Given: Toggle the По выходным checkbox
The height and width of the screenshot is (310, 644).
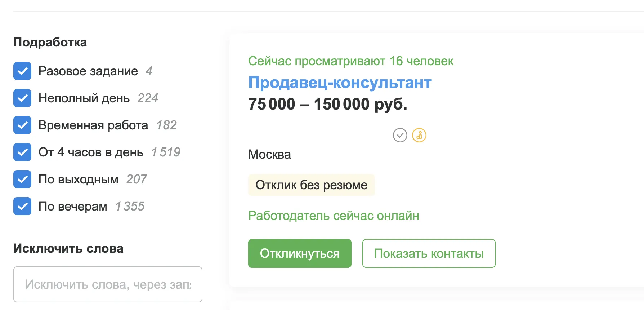Looking at the screenshot, I should point(22,179).
